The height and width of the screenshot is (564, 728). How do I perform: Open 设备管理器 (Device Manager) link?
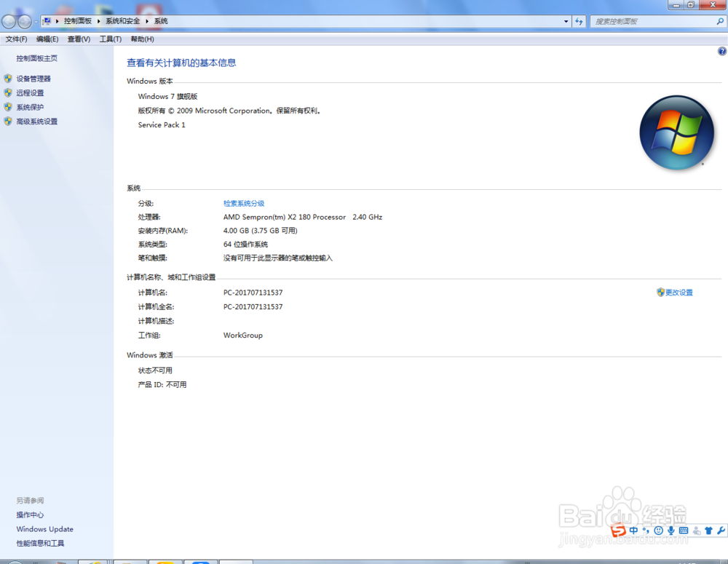click(33, 79)
